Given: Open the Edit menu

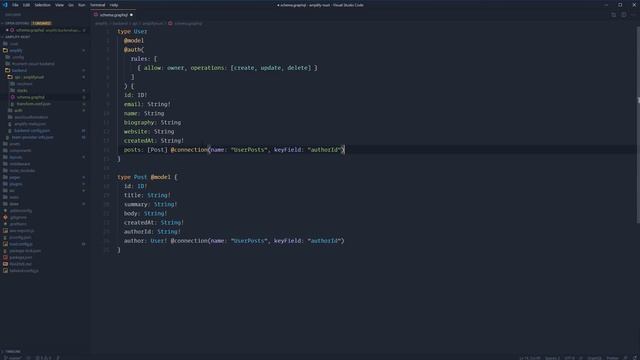Looking at the screenshot, I should (x=27, y=5).
